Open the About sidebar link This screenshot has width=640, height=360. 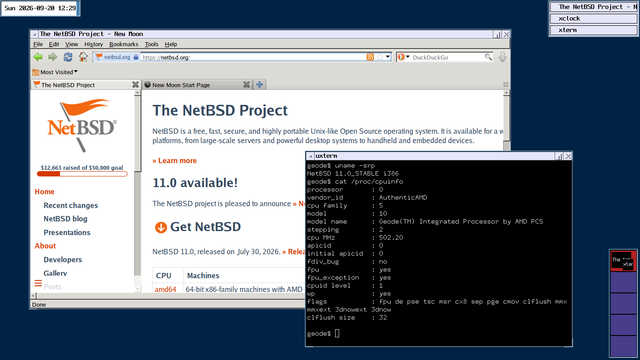coord(45,246)
